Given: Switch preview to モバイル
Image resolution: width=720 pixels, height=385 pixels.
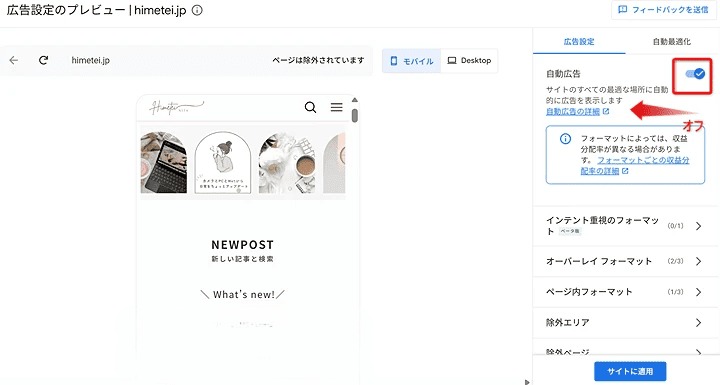Looking at the screenshot, I should coord(411,61).
